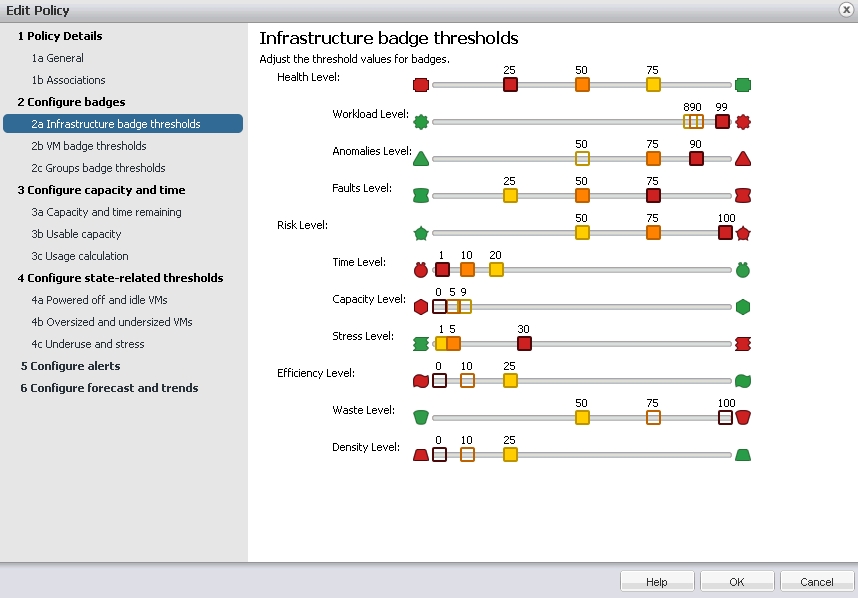Select Health Level red 25 threshold handle
The image size is (858, 598).
(510, 85)
